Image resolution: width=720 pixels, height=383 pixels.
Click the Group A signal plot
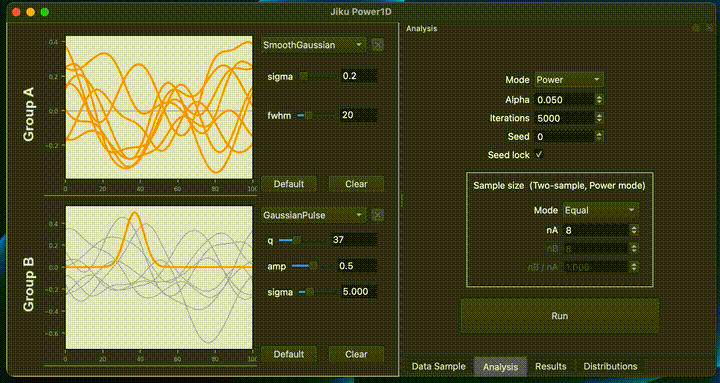(x=159, y=107)
